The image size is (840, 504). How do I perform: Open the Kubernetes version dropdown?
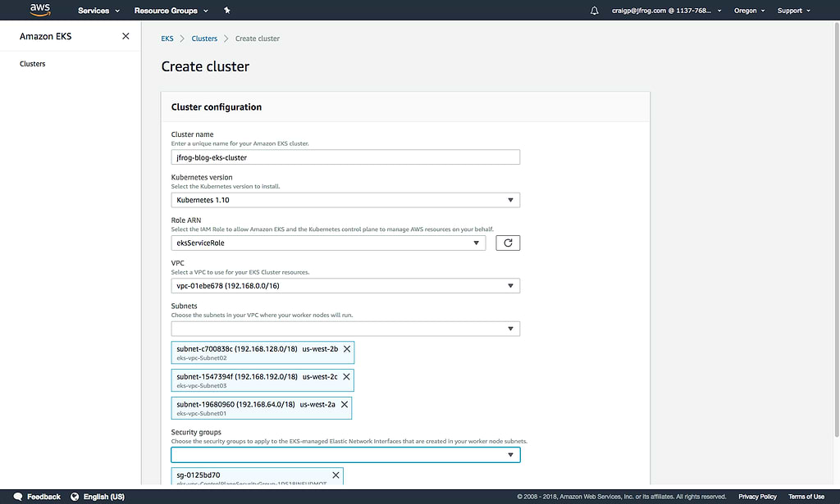coord(345,200)
